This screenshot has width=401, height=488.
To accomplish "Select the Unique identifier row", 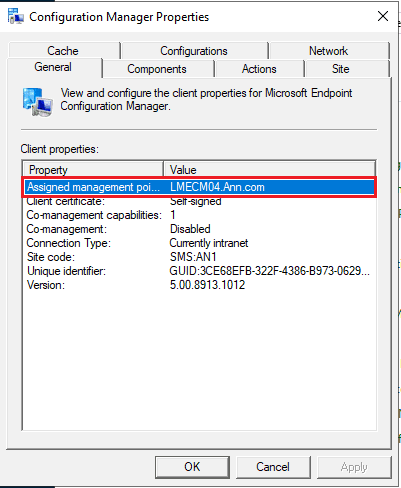I will click(199, 271).
